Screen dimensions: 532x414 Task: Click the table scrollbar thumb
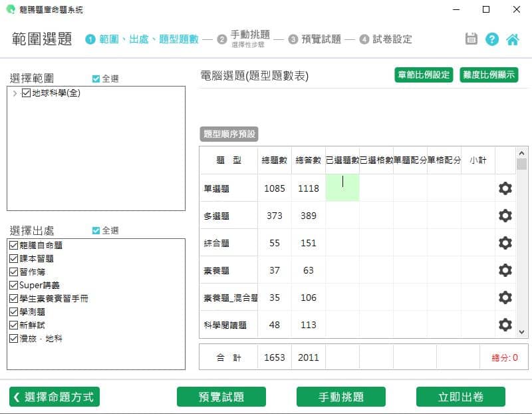tap(522, 164)
